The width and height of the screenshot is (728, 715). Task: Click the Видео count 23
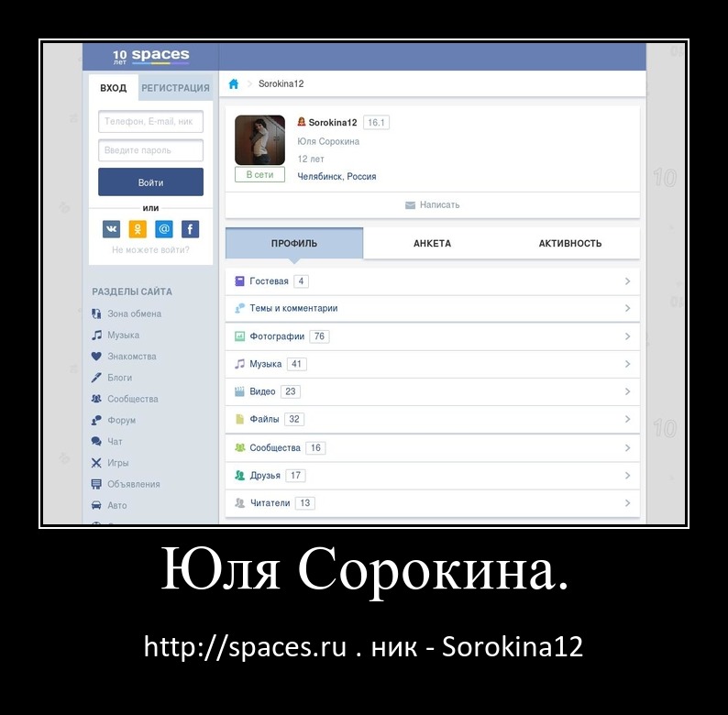pyautogui.click(x=291, y=391)
